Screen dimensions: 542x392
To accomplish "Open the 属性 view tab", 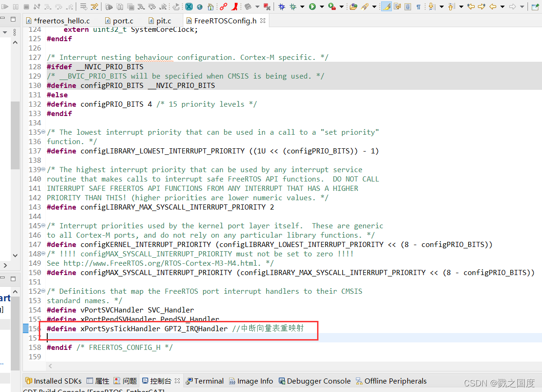I will (x=98, y=381).
